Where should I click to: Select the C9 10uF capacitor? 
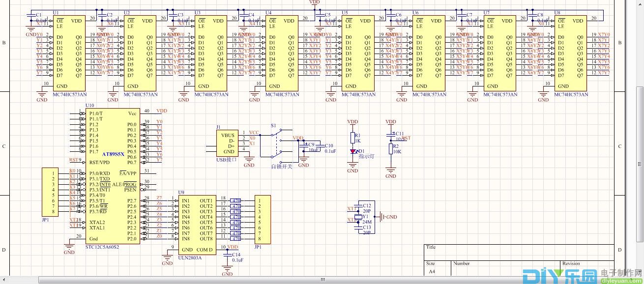tap(304, 145)
